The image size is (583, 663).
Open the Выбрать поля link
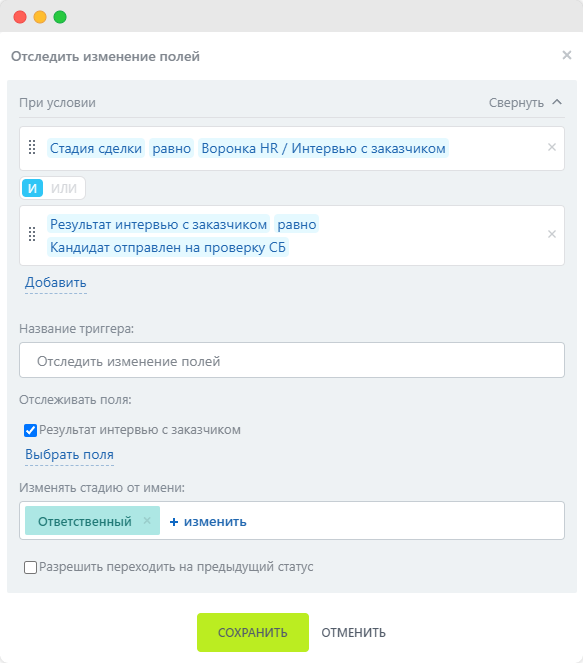(x=69, y=455)
